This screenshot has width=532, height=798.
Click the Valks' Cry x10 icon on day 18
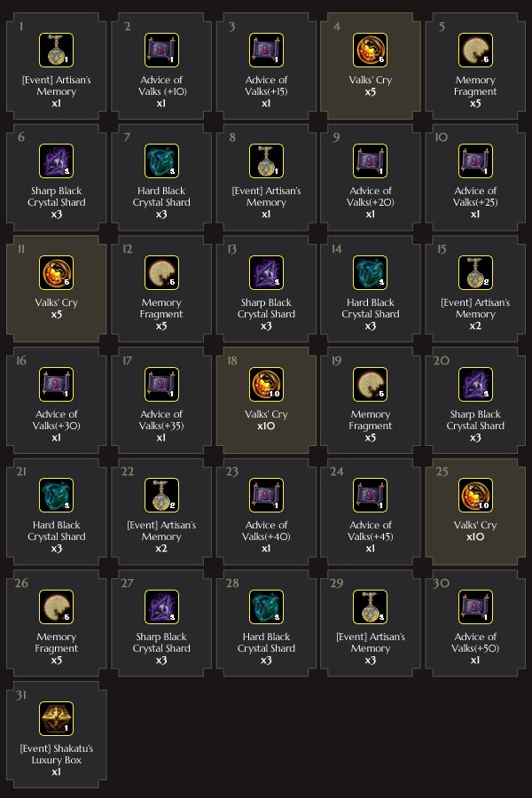(266, 384)
